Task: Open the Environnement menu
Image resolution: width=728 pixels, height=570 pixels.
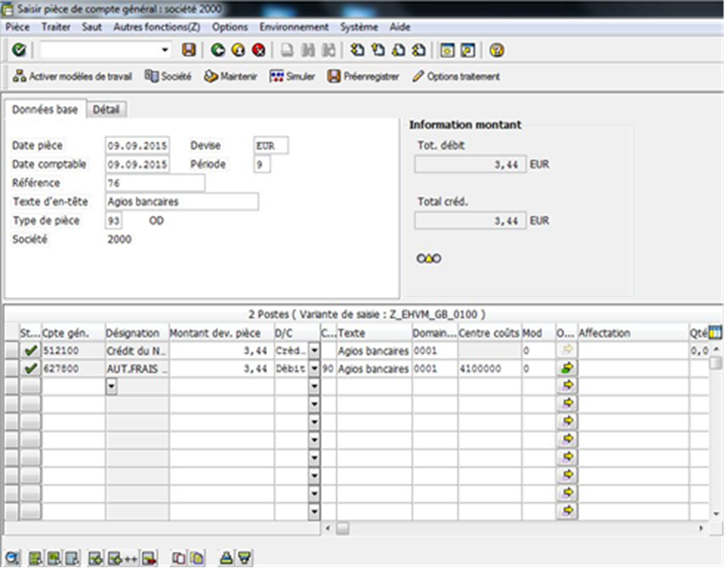Action: (293, 27)
